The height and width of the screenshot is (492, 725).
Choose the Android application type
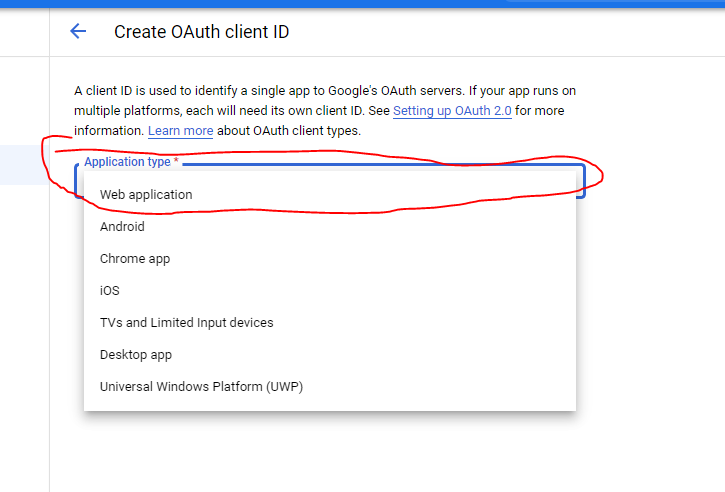pyautogui.click(x=122, y=226)
